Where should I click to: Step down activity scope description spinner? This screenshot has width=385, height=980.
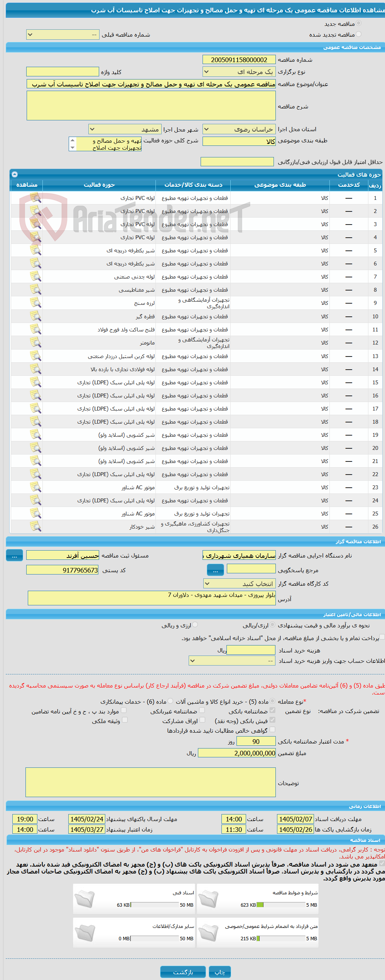click(x=73, y=148)
